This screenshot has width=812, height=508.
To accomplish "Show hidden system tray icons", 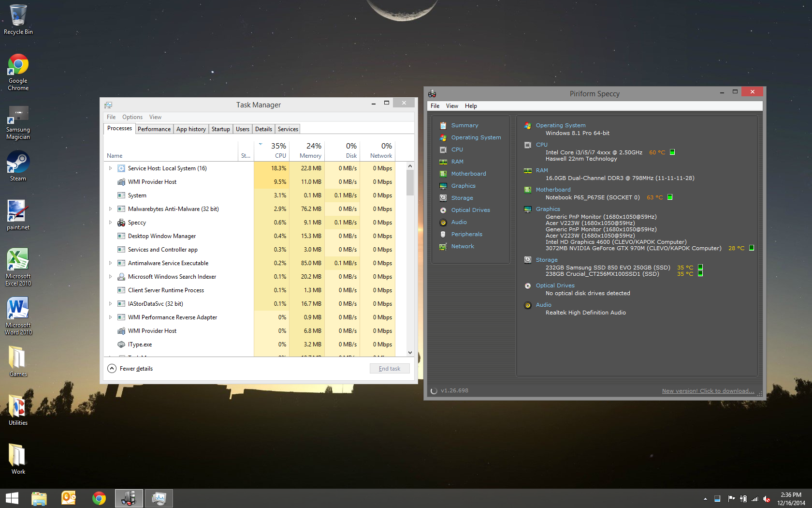I will pos(705,499).
